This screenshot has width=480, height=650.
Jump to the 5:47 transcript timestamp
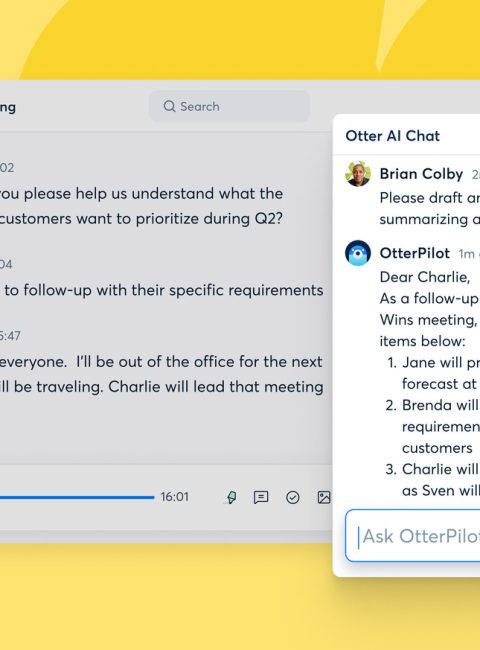(10, 336)
